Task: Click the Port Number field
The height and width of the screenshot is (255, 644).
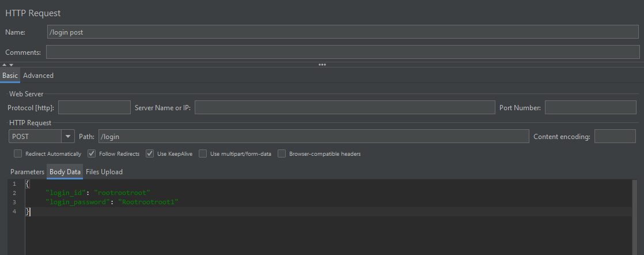Action: (x=590, y=107)
